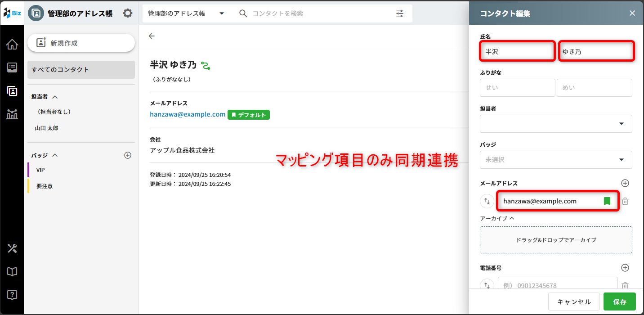Go back using the left arrow
Screen dimensions: 644x315
152,36
